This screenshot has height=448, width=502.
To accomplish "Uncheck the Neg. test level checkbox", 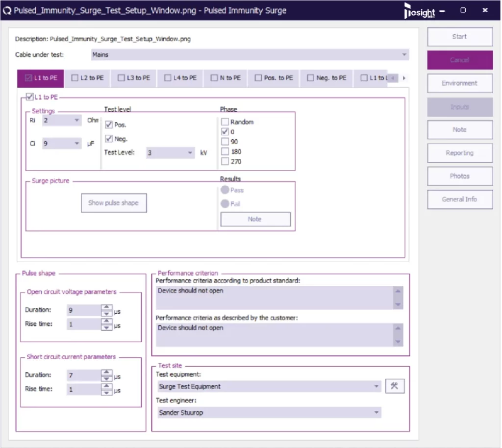I will pos(109,139).
